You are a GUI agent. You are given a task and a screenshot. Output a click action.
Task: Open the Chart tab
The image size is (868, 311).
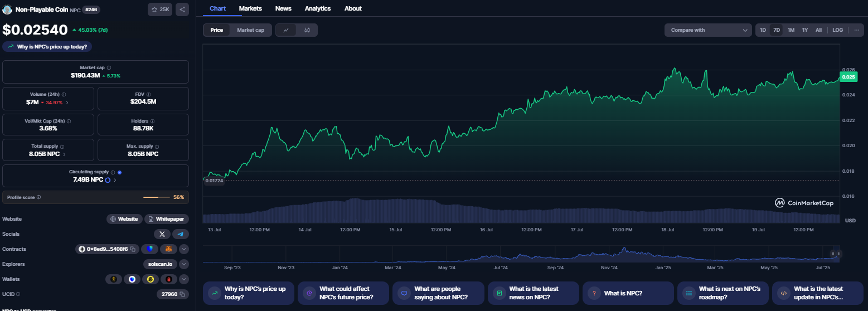tap(217, 8)
